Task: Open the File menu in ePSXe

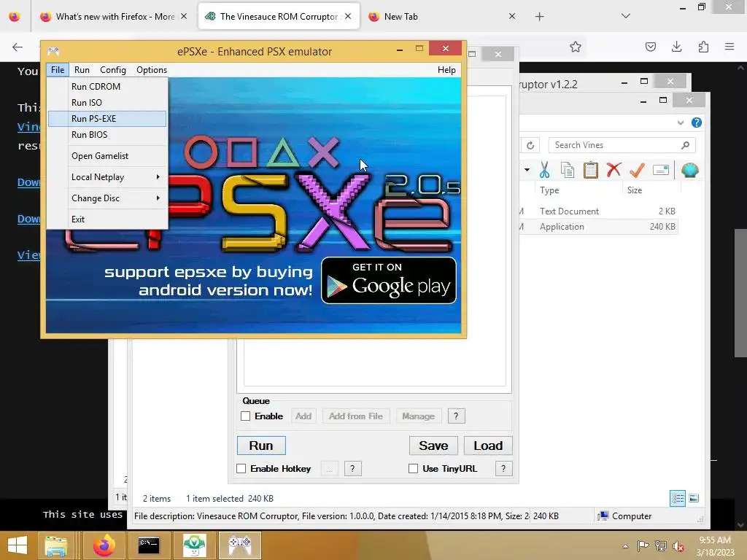Action: (x=58, y=70)
